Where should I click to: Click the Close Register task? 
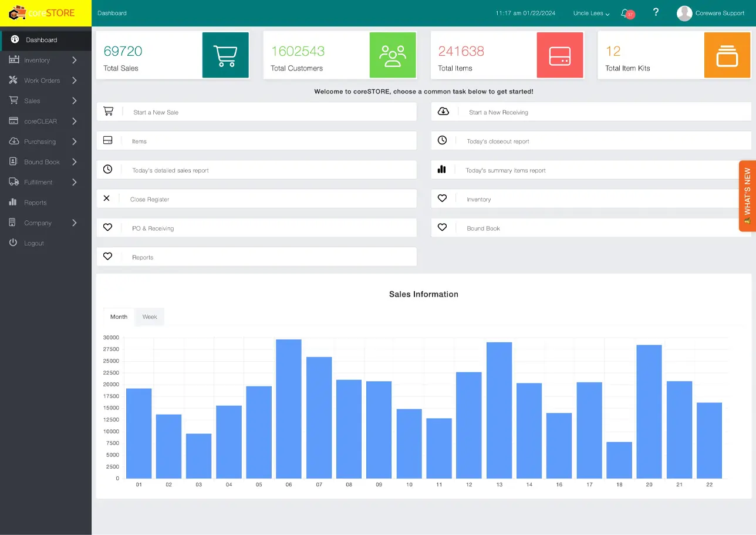[x=256, y=199]
